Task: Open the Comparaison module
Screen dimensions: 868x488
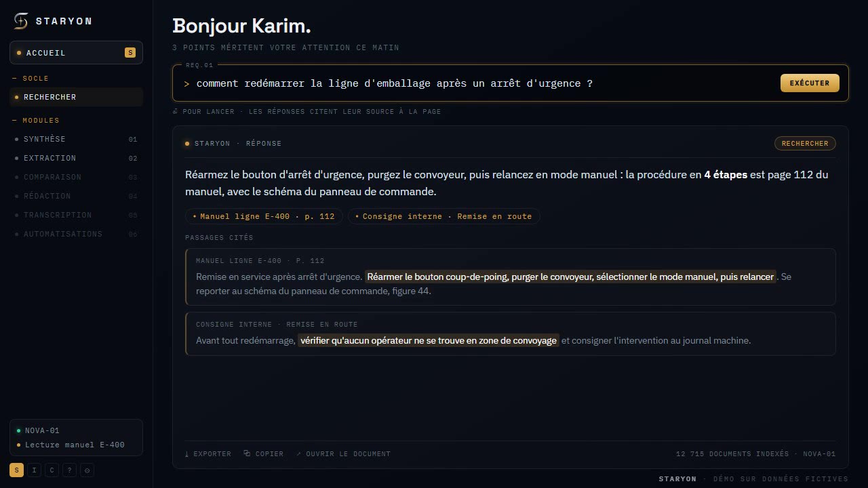Action: tap(76, 177)
